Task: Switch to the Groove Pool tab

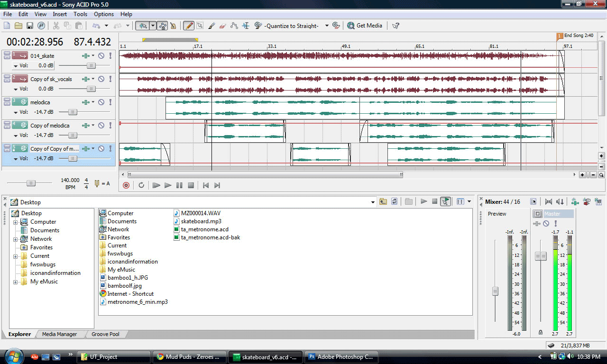Action: [105, 334]
